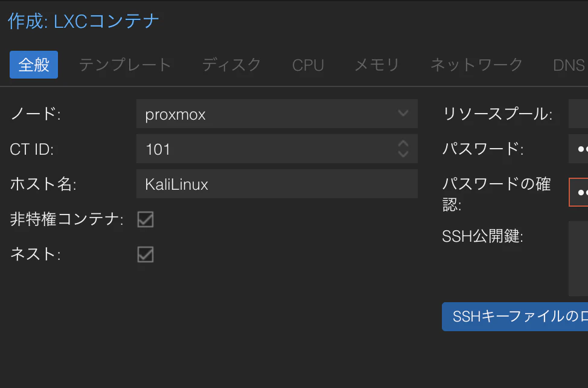Open the CPU tab
588x388 pixels.
[308, 65]
